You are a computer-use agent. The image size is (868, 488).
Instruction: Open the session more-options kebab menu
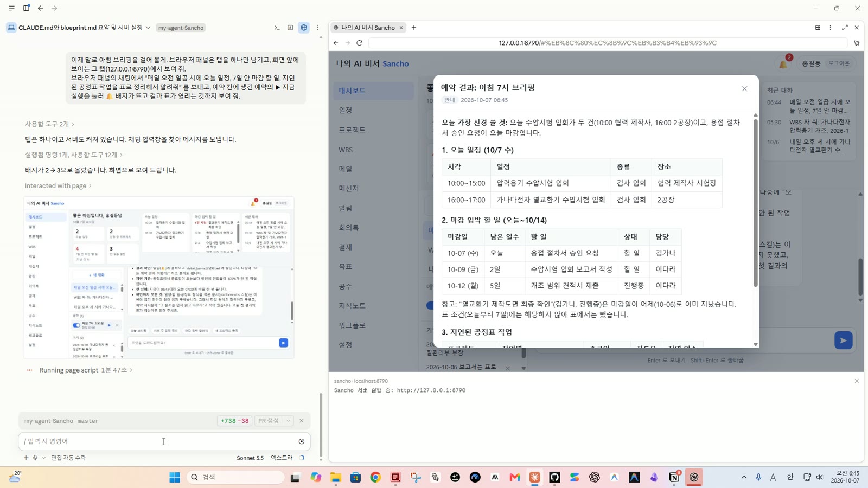317,28
